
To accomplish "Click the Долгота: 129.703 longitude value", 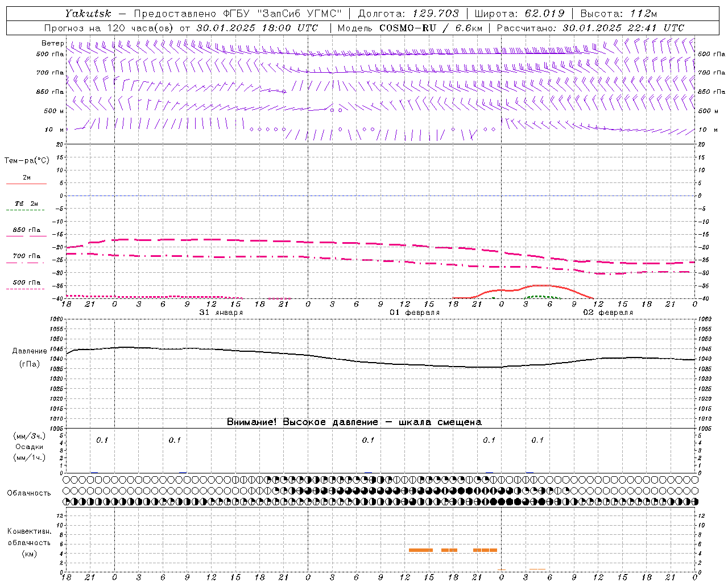I will pos(408,14).
